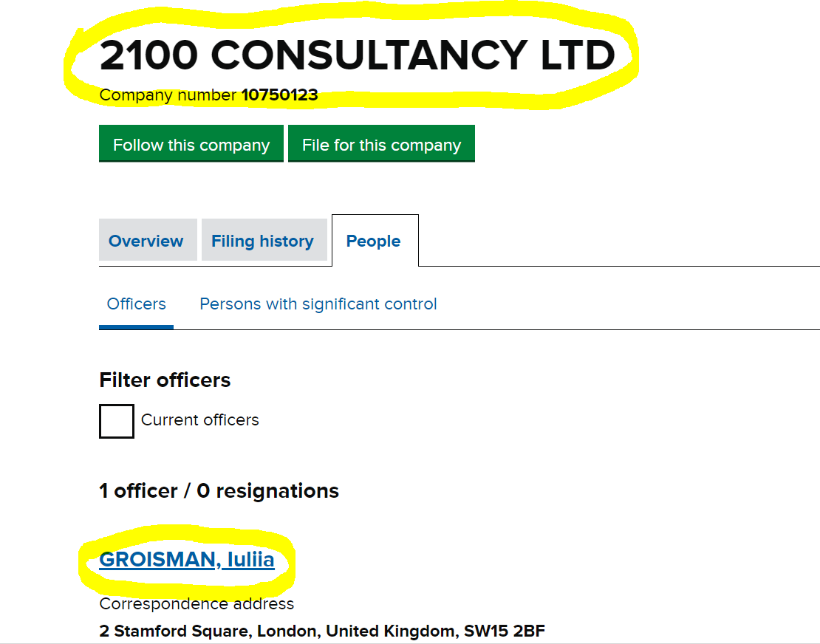Click the "Current officers" label text

(200, 420)
